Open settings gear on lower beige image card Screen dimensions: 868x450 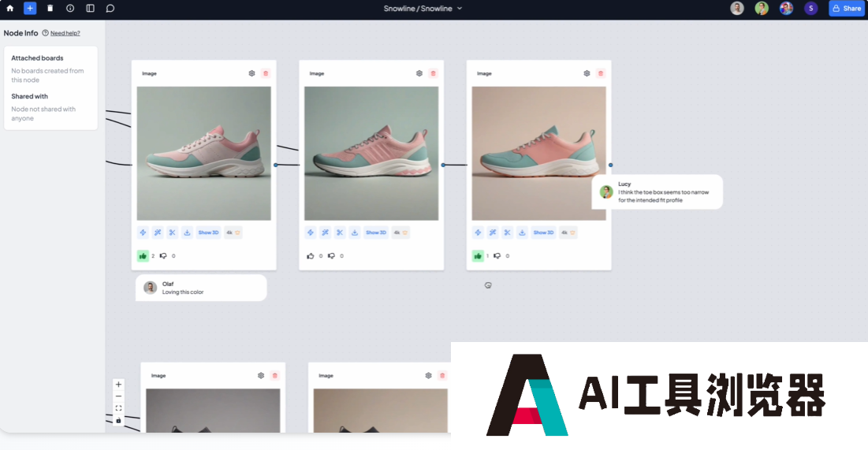point(428,376)
